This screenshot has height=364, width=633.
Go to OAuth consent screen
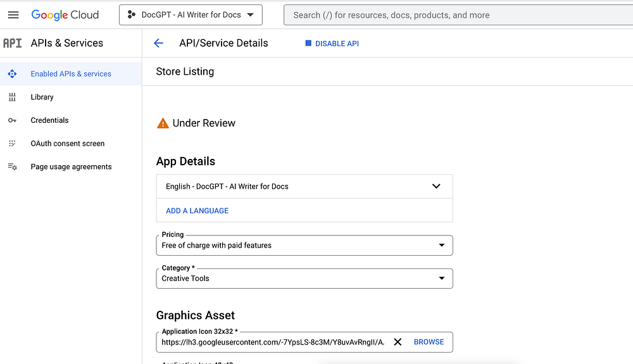pos(68,144)
